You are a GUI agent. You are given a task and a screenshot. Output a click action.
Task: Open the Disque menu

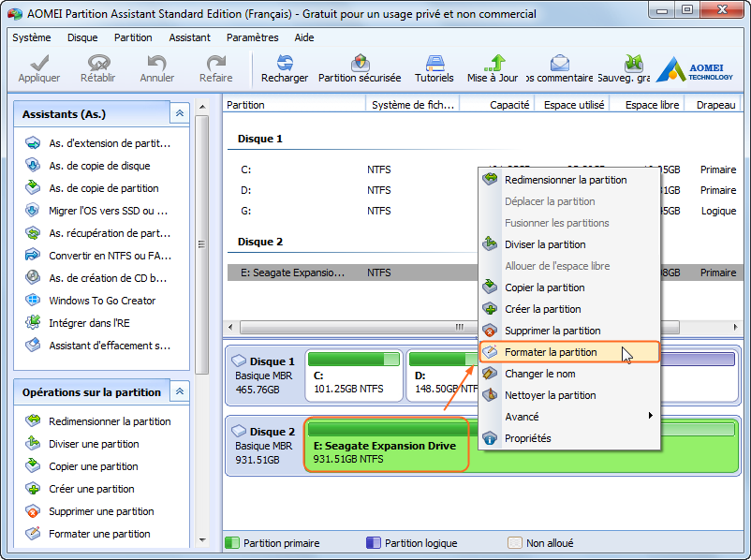(x=82, y=37)
